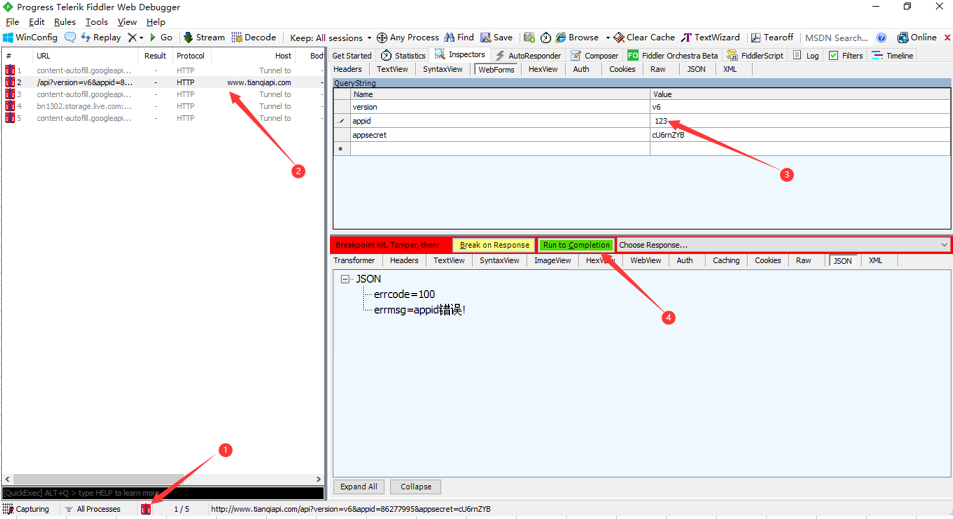Open the TextWizard tool
Viewport: 953px width, 520px height.
tap(710, 38)
